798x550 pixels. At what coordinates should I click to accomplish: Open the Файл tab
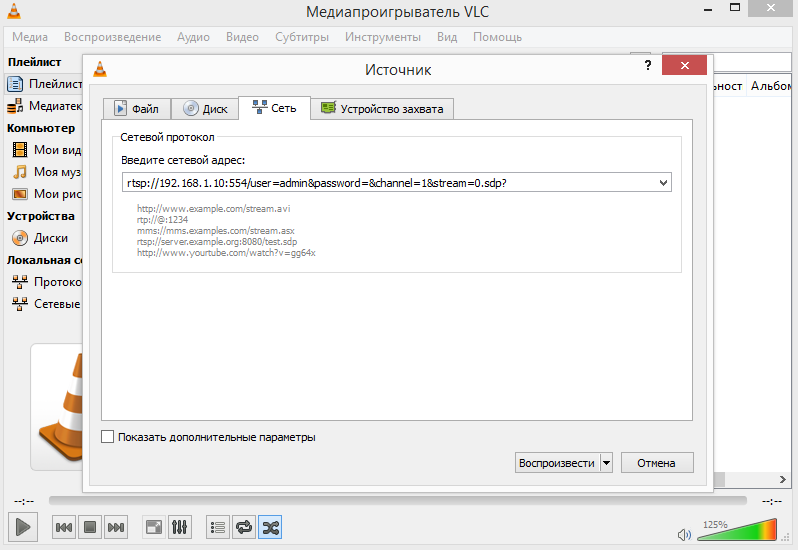(x=136, y=109)
